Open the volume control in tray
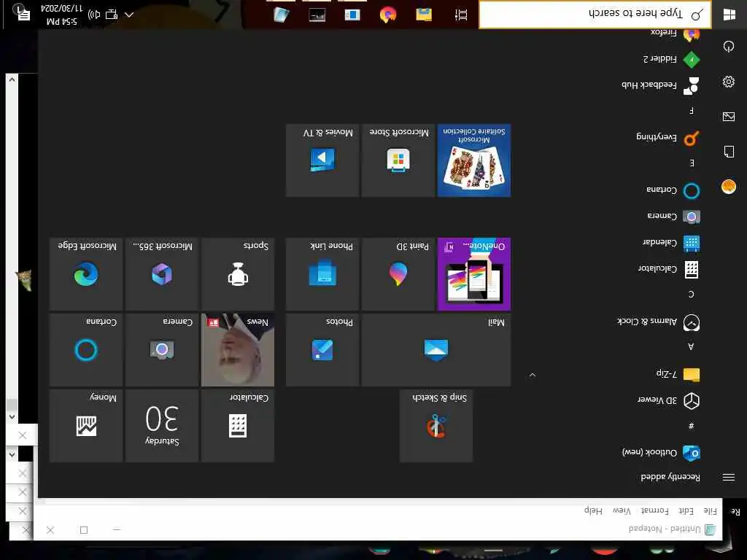 94,15
